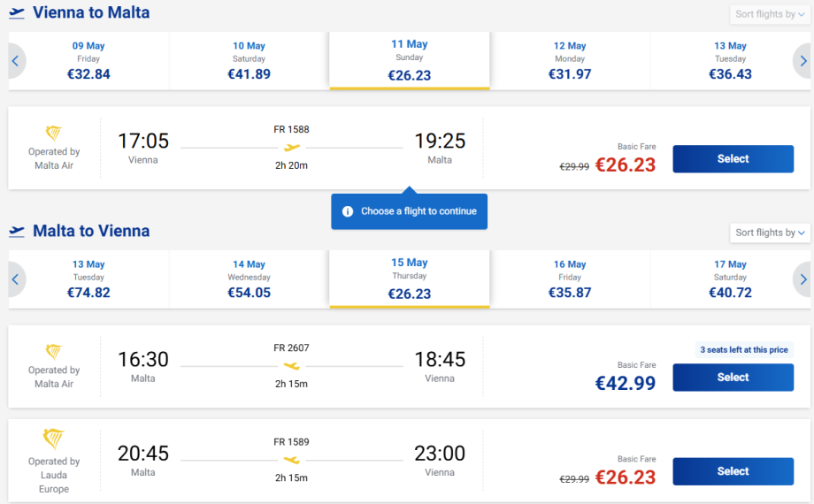
Task: Click the Vienna to Malta departure plane icon
Action: pos(17,13)
